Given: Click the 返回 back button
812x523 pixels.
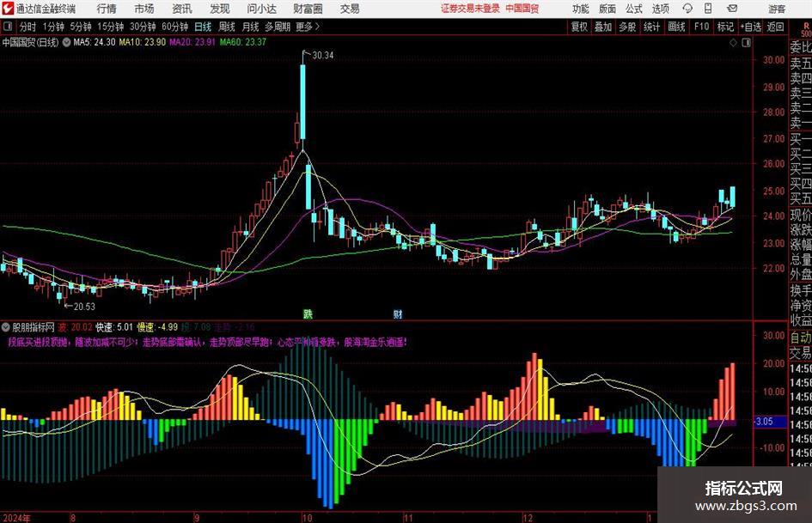Looking at the screenshot, I should click(775, 27).
